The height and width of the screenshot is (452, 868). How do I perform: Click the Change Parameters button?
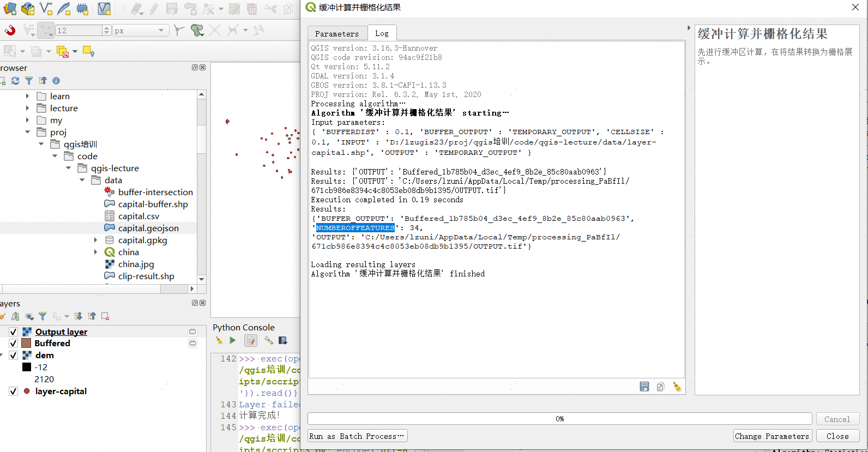pyautogui.click(x=771, y=436)
